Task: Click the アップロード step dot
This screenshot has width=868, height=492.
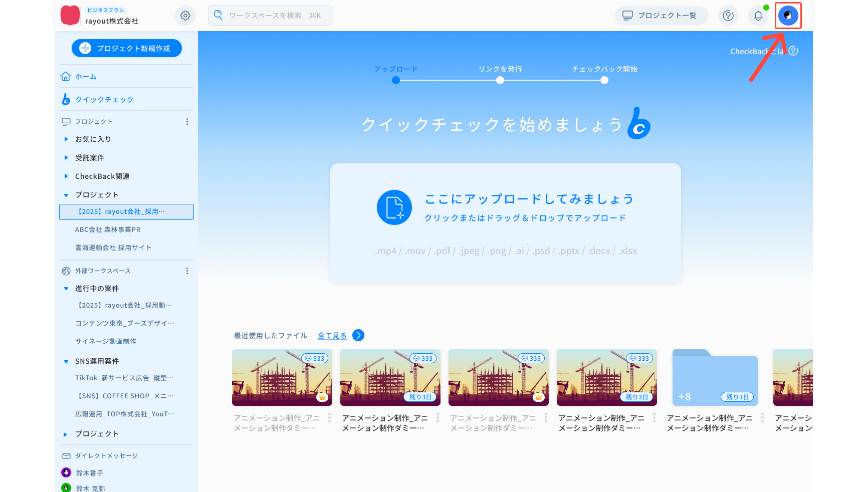Action: (x=396, y=80)
